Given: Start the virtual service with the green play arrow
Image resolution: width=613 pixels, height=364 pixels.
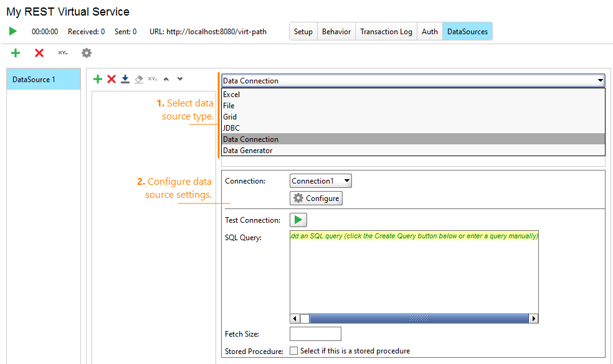Looking at the screenshot, I should coord(12,30).
